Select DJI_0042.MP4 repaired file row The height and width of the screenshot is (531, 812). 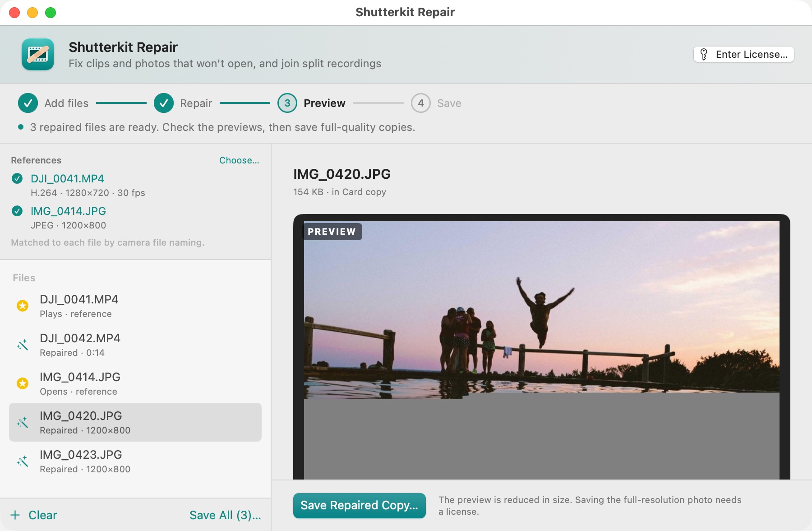pos(135,345)
